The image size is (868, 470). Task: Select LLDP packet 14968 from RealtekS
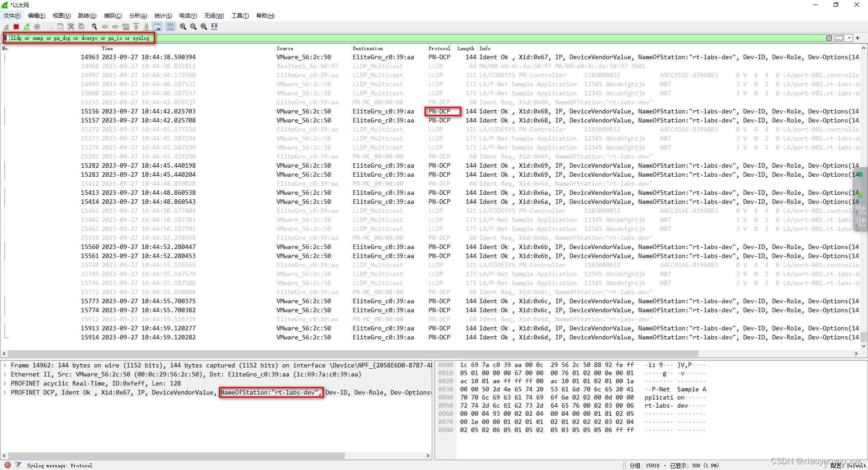[430, 66]
